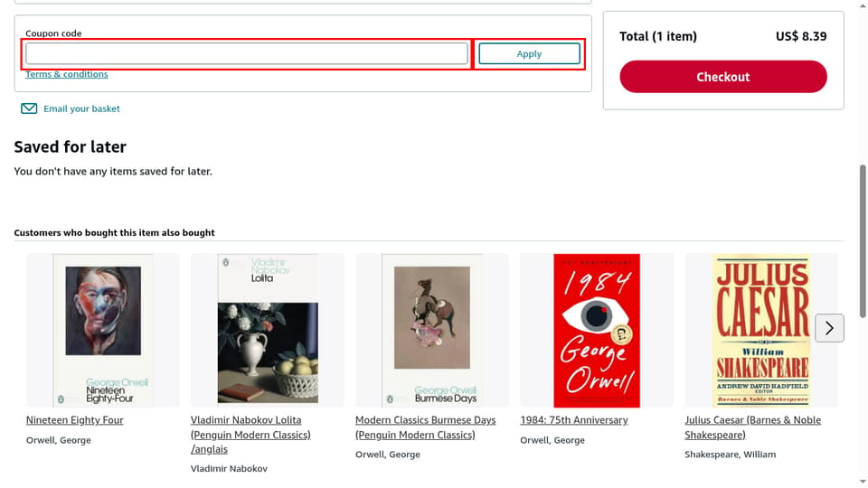The height and width of the screenshot is (488, 868).
Task: Click the 'Coupon code' label
Action: click(x=53, y=33)
